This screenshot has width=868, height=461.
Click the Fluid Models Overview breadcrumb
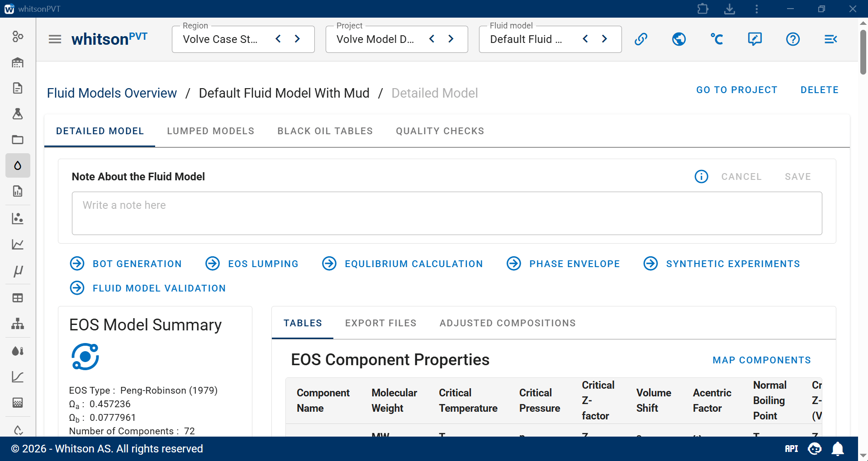point(112,93)
